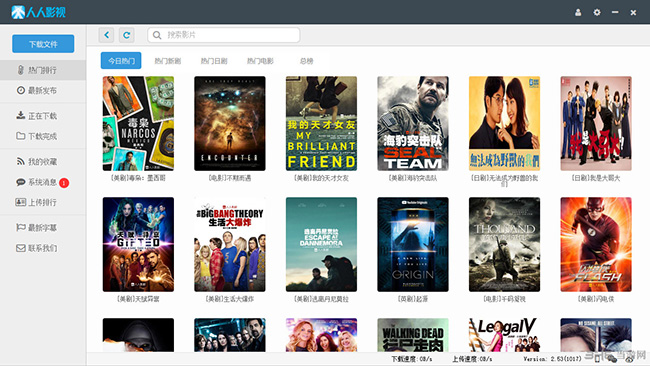This screenshot has height=366, width=650.
Task: Open 我的收藏 in the sidebar
Action: [43, 161]
